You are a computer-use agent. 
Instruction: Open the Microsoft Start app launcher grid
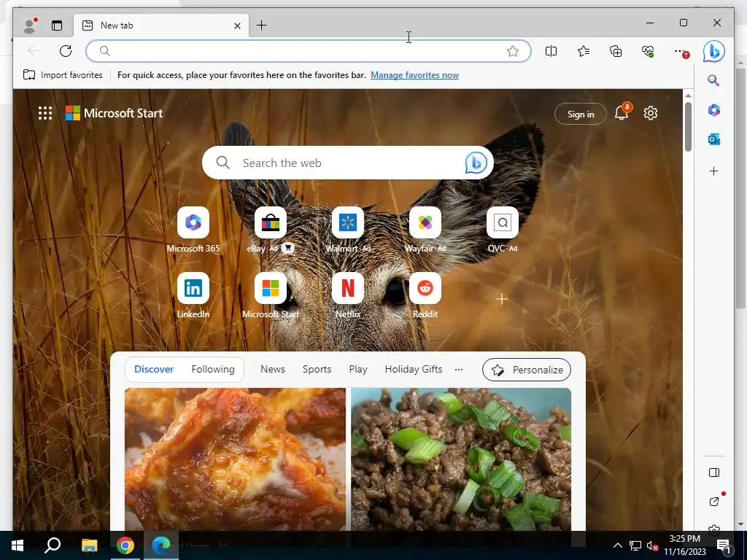pos(44,113)
